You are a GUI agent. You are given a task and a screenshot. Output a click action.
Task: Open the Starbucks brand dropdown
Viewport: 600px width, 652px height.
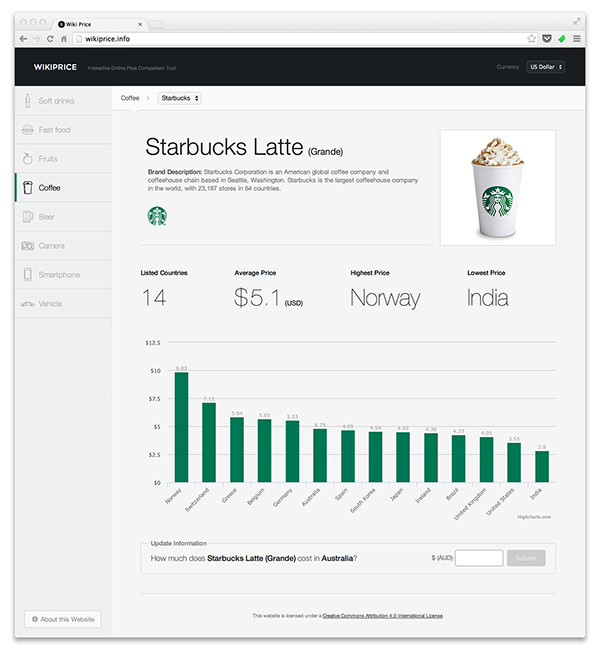(x=179, y=98)
